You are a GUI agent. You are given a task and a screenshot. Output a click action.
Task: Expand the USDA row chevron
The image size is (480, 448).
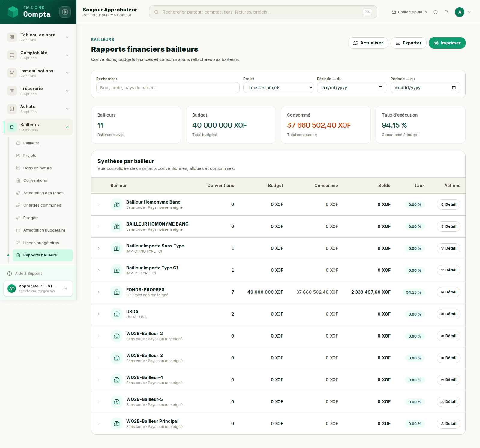99,314
